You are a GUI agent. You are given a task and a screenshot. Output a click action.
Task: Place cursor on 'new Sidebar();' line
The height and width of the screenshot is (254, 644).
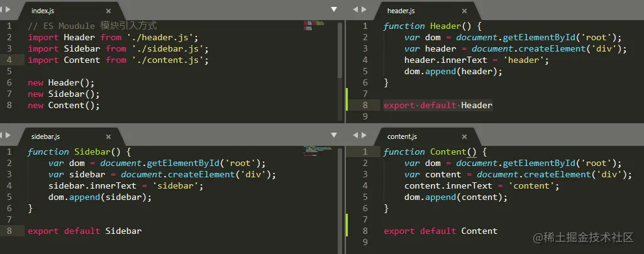click(64, 94)
